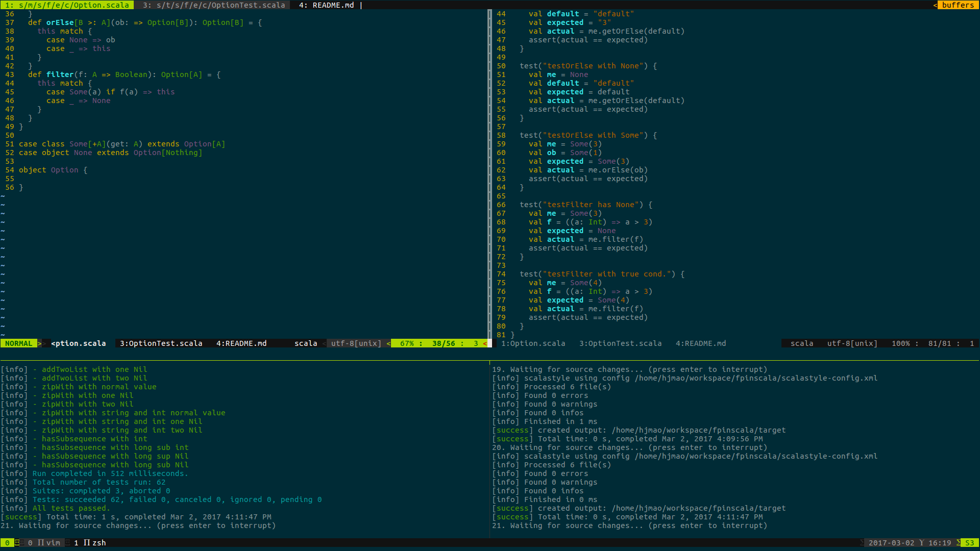Click the tmux session 0 indicator
This screenshot has height=551, width=980.
pyautogui.click(x=7, y=543)
